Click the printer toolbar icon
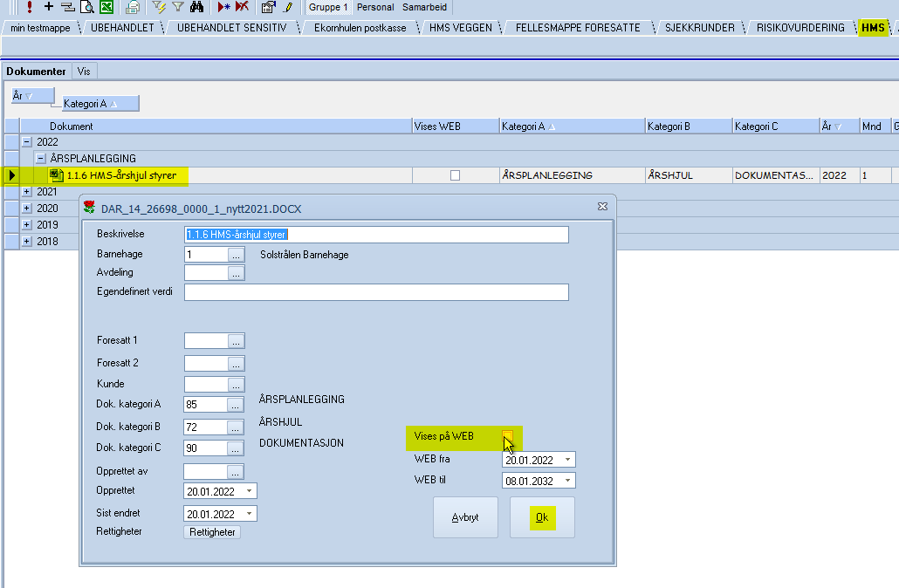Screen dimensions: 899x588 [x=133, y=7]
